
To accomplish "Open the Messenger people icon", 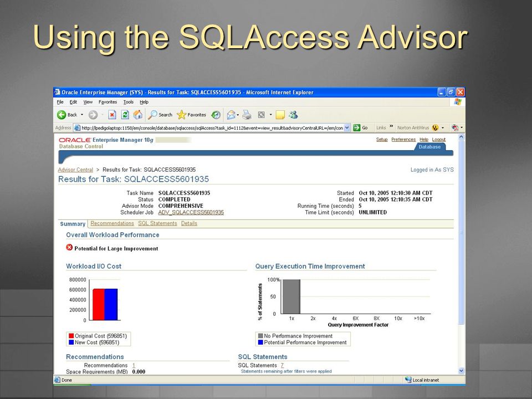I will 294,115.
